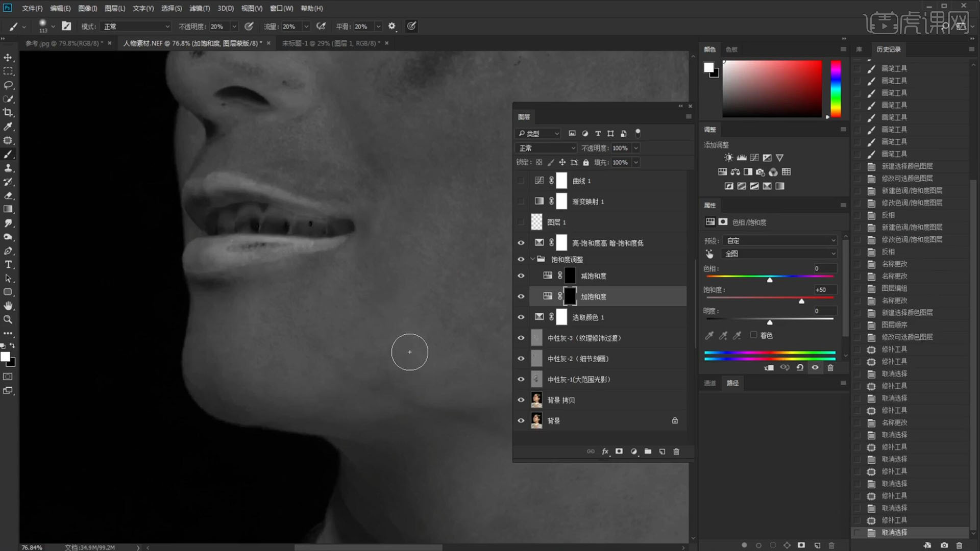The image size is (980, 551).
Task: Switch to the 路径 paths tab
Action: tap(732, 383)
